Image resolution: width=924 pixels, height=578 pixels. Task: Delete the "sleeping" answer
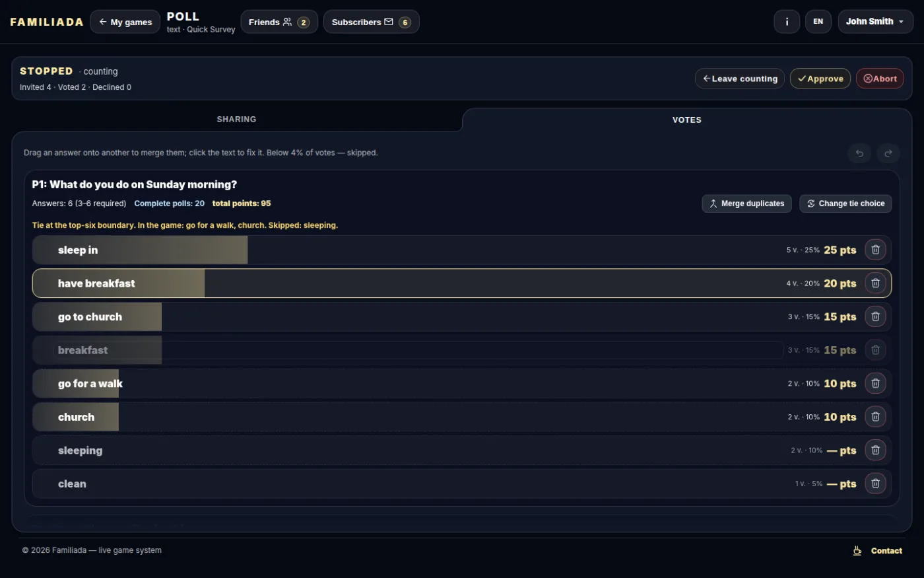(x=875, y=450)
